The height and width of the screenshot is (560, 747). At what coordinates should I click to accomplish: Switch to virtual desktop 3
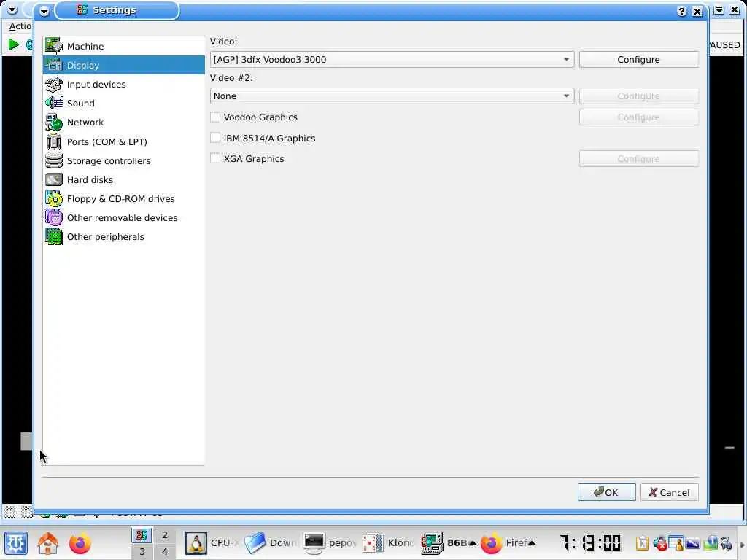142,551
